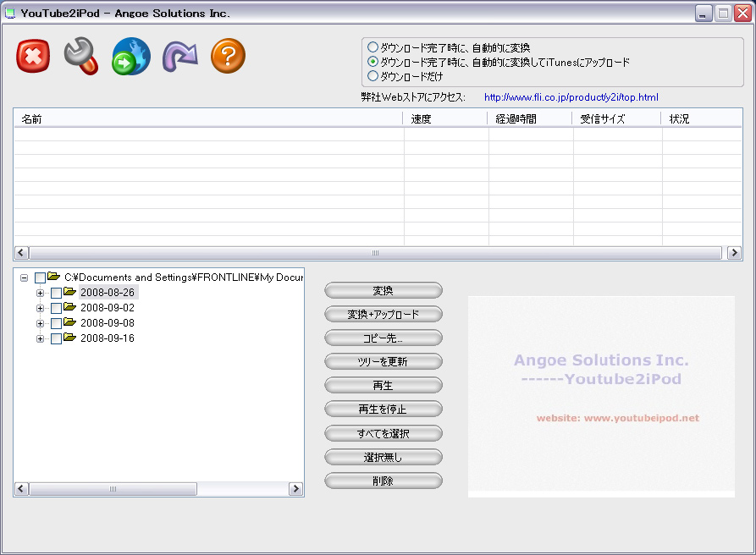The image size is (756, 555).
Task: Click the コピー先... button
Action: pyautogui.click(x=384, y=338)
